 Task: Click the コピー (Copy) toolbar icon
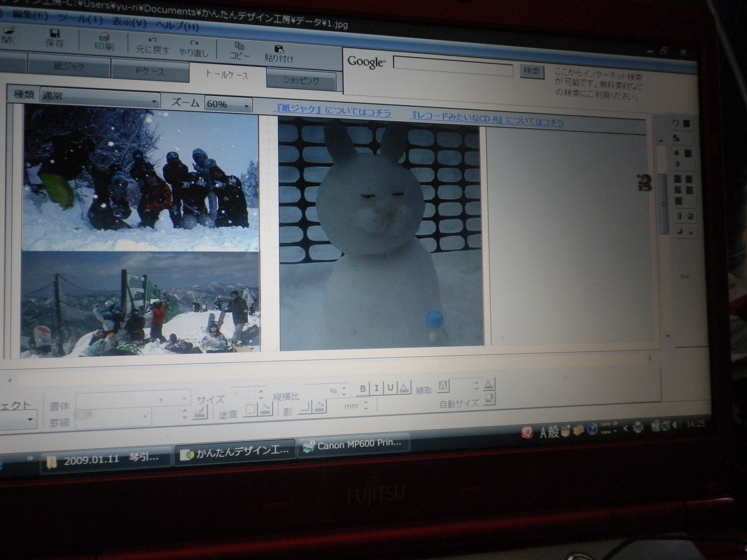coord(240,50)
